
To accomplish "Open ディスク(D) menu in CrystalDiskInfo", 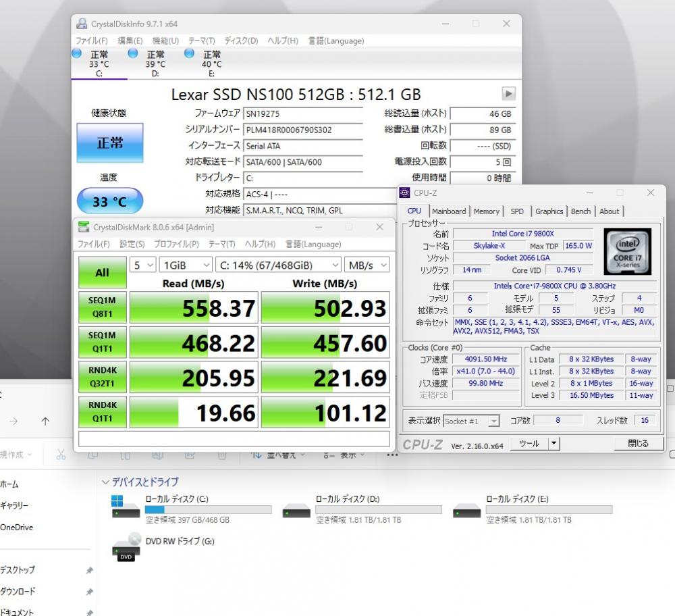I will tap(241, 41).
